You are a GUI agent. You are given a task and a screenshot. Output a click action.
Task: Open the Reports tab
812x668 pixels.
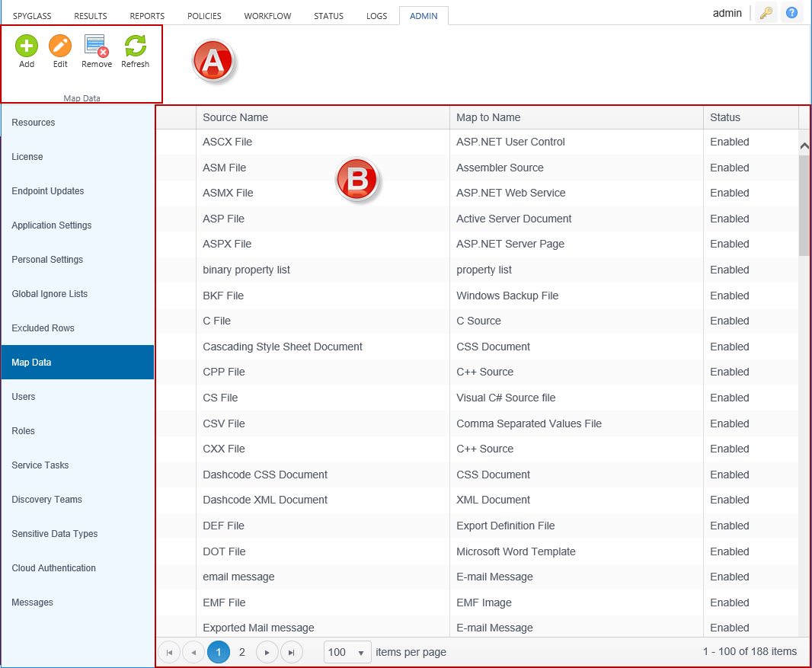click(147, 16)
